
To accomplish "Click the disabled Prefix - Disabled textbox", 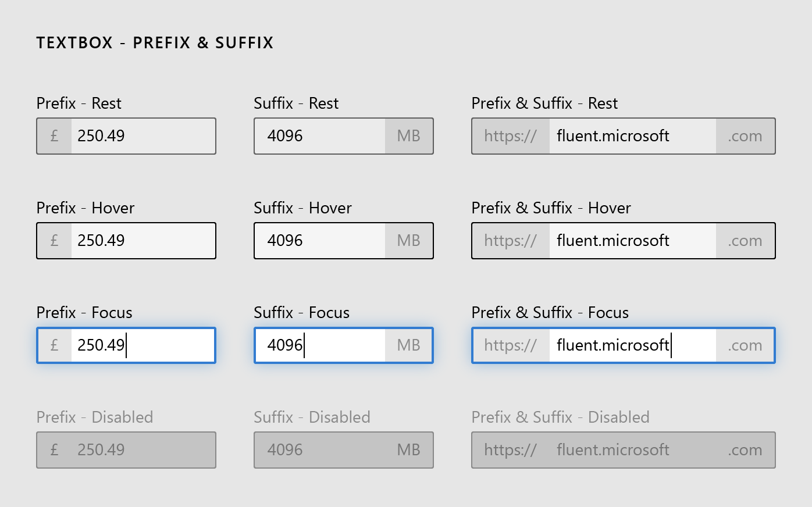I will (126, 450).
